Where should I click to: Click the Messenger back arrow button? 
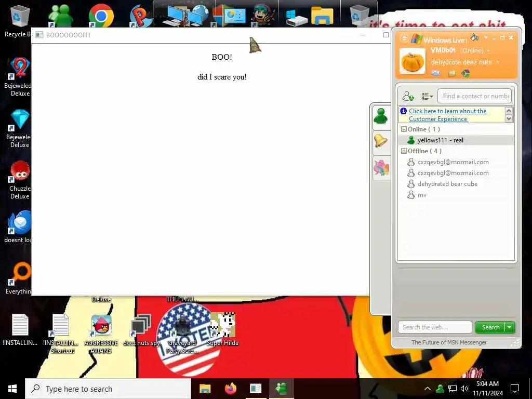pyautogui.click(x=404, y=38)
